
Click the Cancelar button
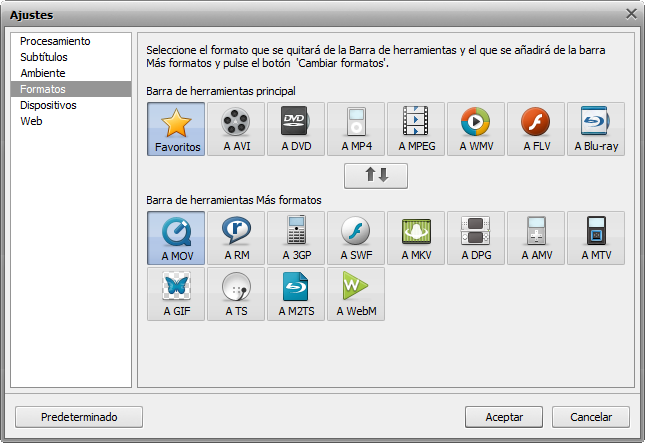coord(591,417)
